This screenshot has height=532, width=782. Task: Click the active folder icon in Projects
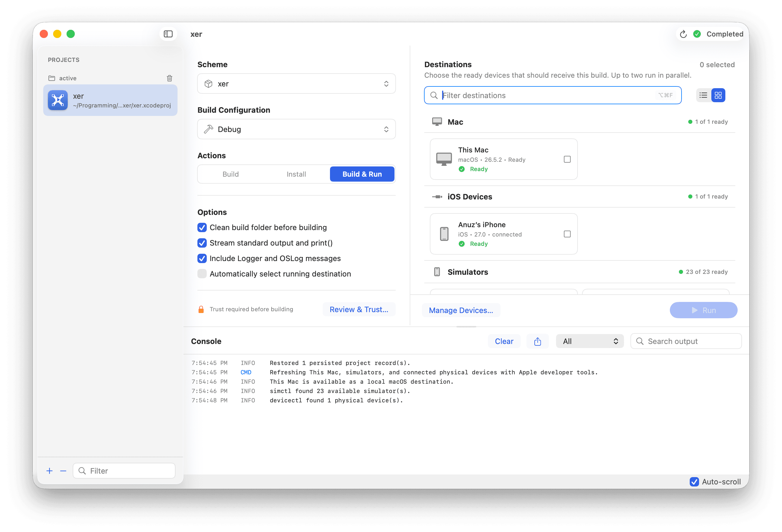pos(51,78)
